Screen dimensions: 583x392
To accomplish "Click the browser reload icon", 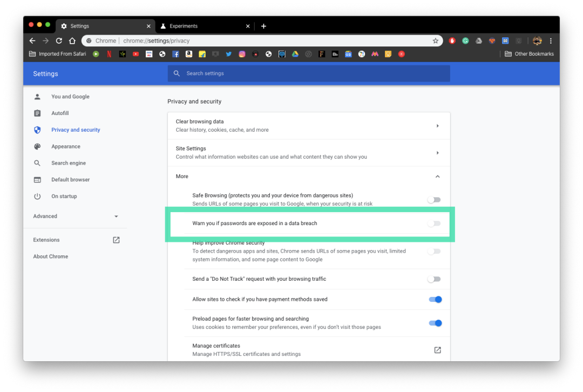I will tap(59, 40).
